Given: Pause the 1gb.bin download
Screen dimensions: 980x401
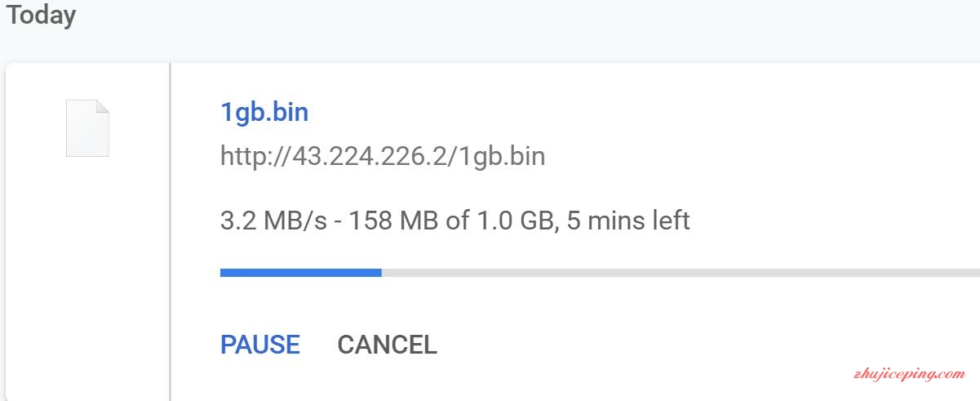Looking at the screenshot, I should click(x=260, y=344).
